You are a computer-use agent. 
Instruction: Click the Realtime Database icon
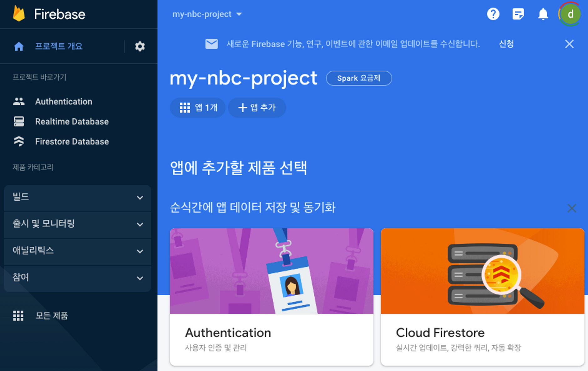click(19, 121)
